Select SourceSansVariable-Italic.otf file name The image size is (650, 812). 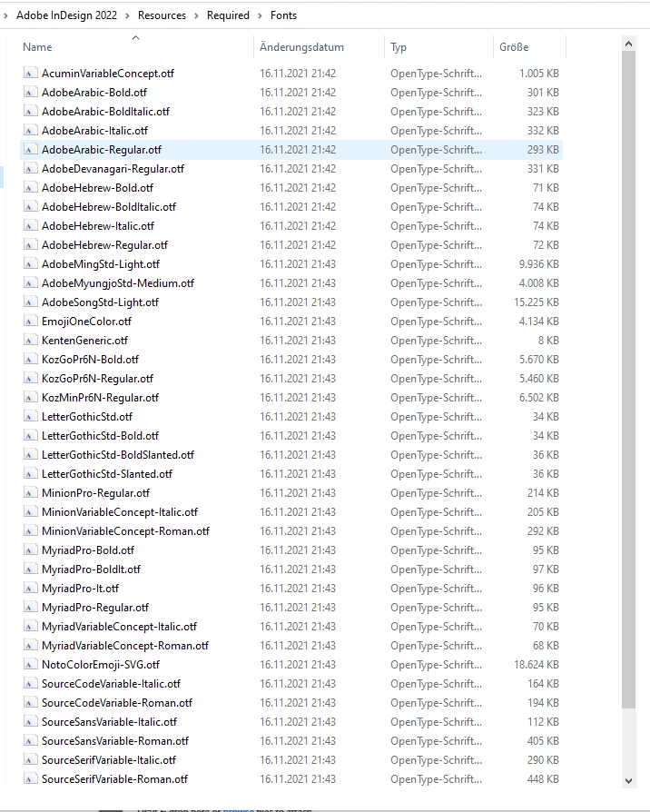point(110,722)
